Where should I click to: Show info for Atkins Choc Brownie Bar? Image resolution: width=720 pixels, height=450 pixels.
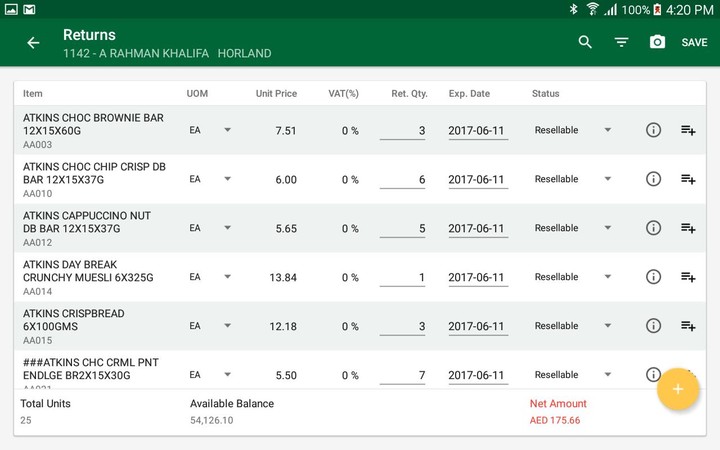(x=653, y=130)
